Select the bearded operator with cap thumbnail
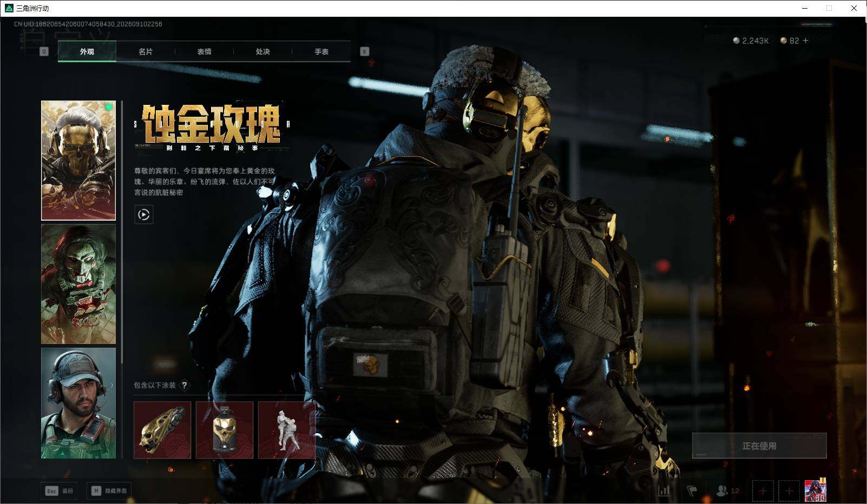Screen dimensions: 867x504 click(78, 403)
